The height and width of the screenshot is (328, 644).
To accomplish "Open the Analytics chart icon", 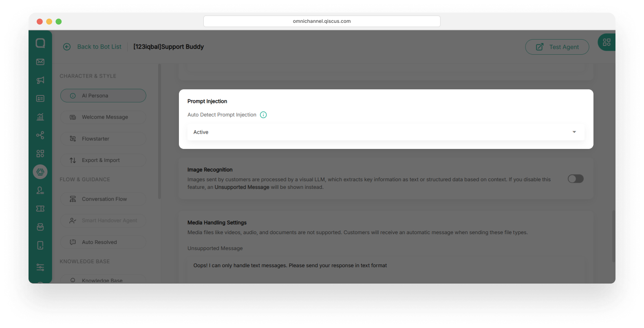I will (x=40, y=117).
